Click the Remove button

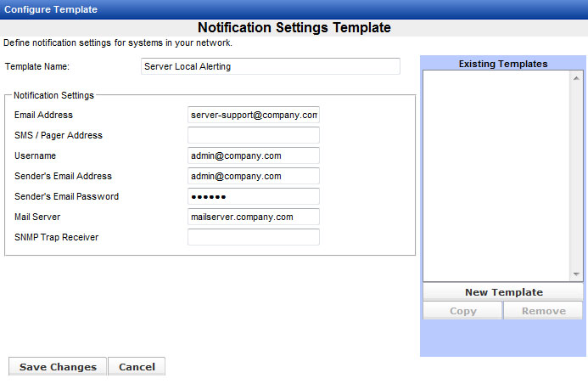tap(543, 311)
